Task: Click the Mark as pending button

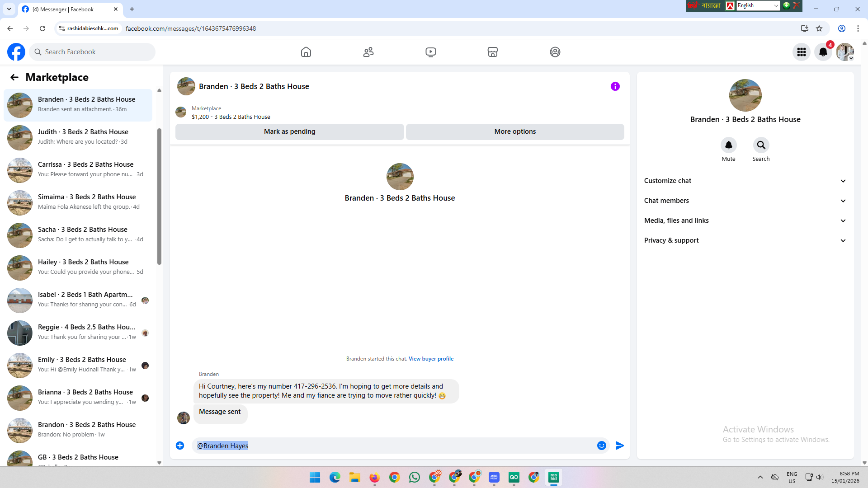Action: click(289, 131)
